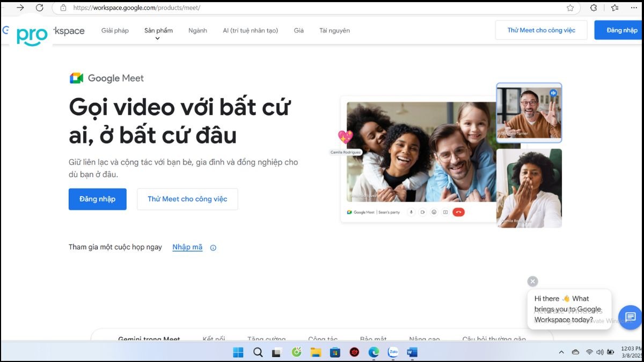The image size is (644, 362).
Task: Open AI (trí tuệ nhân tạo) menu item
Action: (x=250, y=31)
